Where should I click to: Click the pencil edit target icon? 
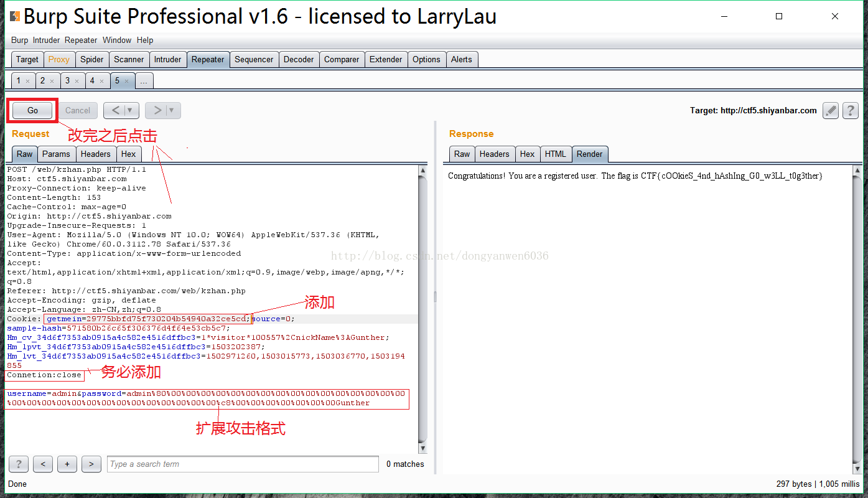[831, 111]
